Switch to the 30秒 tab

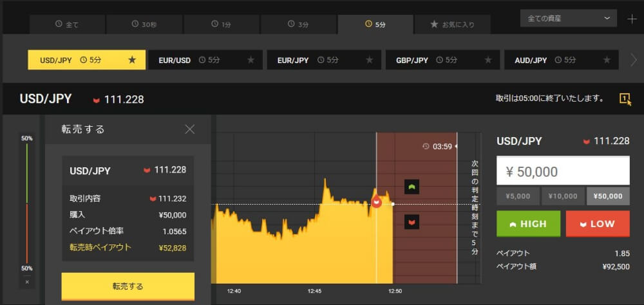pos(144,24)
